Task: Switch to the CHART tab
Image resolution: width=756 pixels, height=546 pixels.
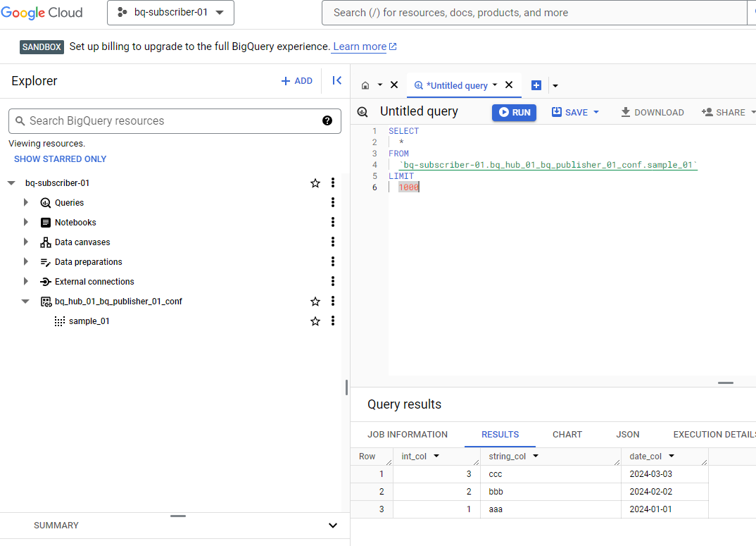Action: [567, 435]
